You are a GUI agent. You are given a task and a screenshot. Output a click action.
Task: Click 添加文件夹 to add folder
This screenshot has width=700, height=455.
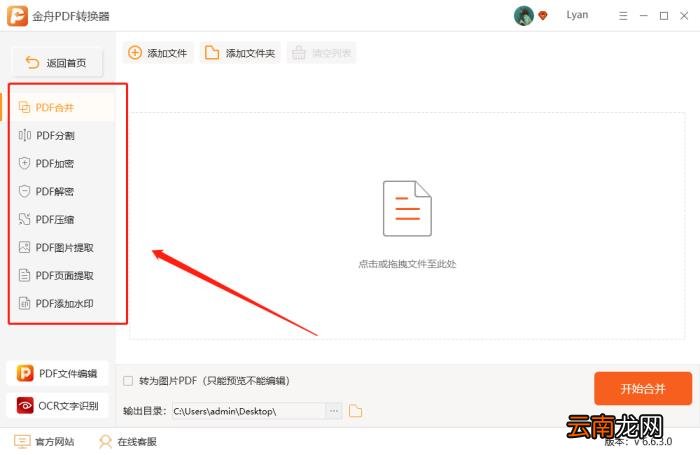(240, 53)
